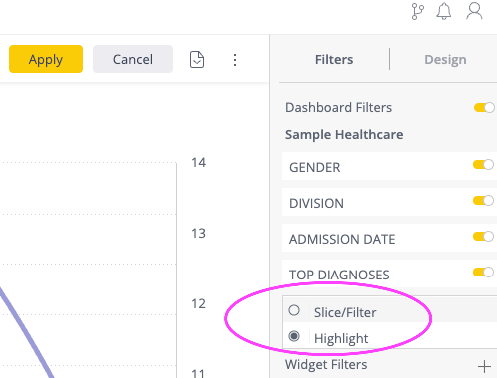Viewport: 497px width, 378px height.
Task: Add a widget filter with the plus icon
Action: [x=484, y=366]
